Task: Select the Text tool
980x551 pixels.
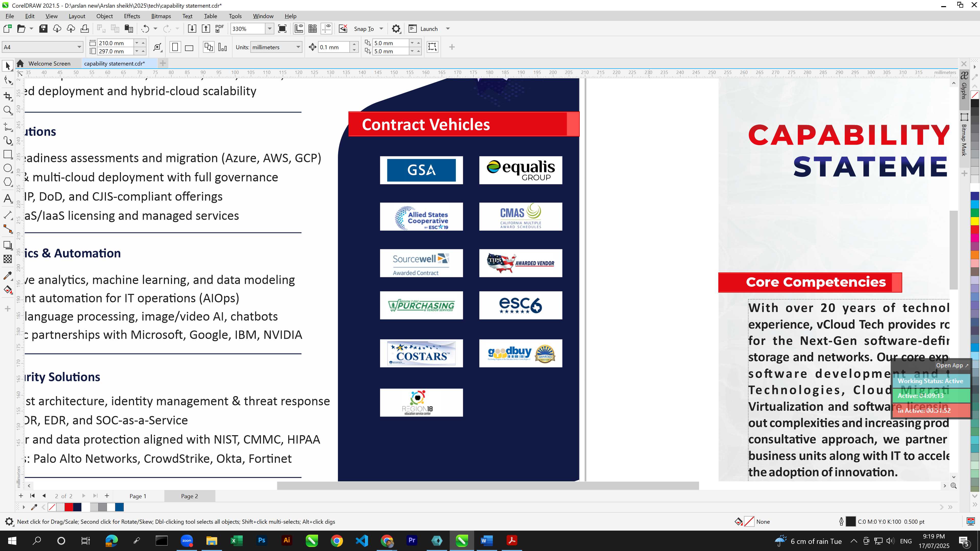Action: [8, 198]
